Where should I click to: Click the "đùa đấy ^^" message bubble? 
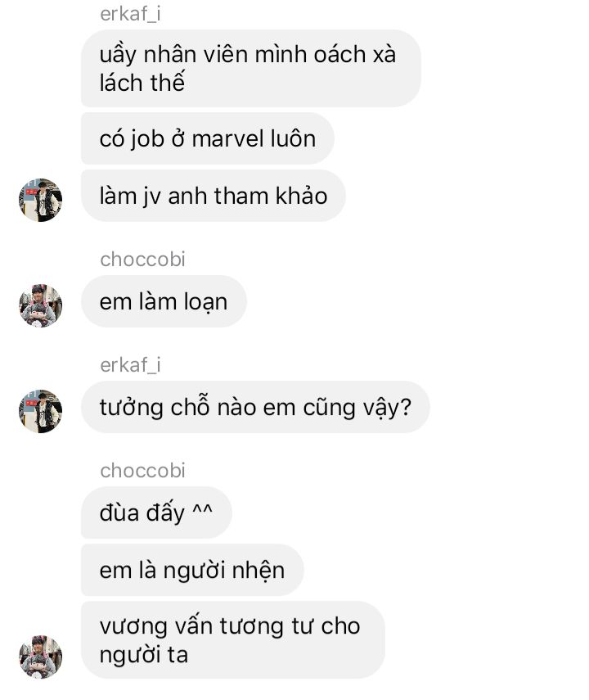pyautogui.click(x=156, y=513)
